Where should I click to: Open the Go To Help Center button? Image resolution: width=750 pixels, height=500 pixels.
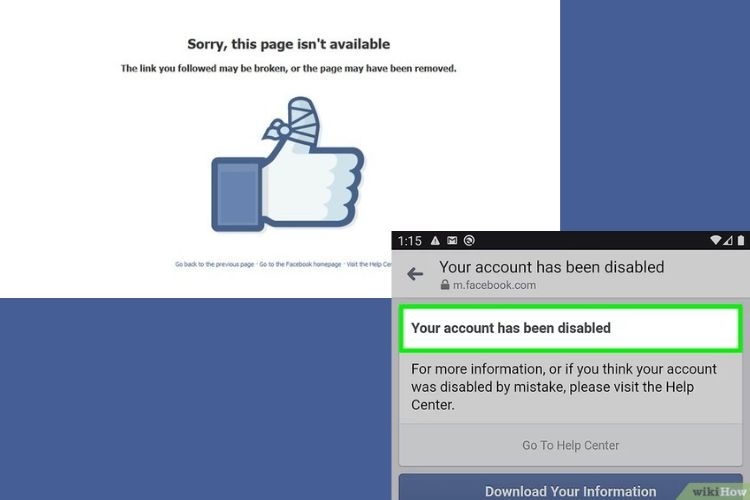[570, 445]
